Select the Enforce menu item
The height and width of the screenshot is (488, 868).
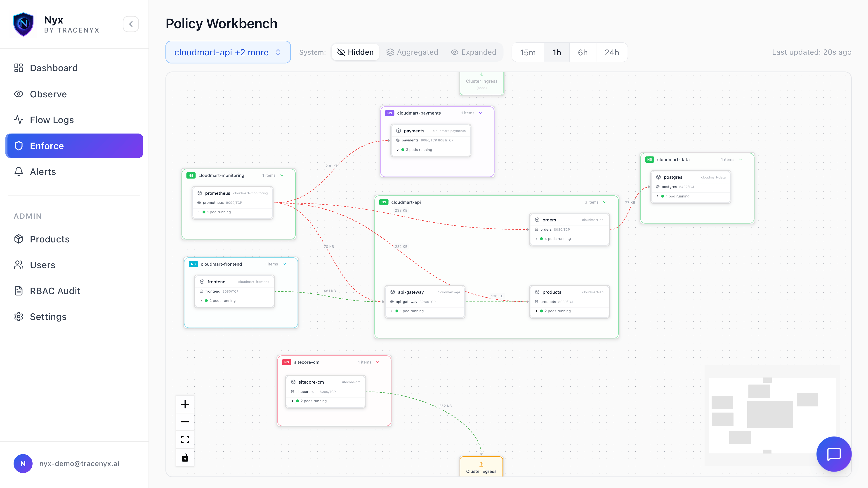tap(74, 146)
